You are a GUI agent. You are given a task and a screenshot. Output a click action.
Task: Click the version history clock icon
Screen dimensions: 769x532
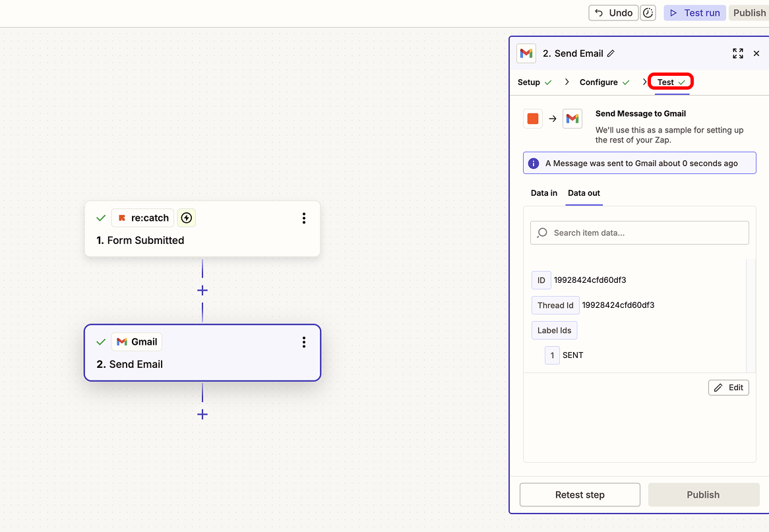click(648, 13)
